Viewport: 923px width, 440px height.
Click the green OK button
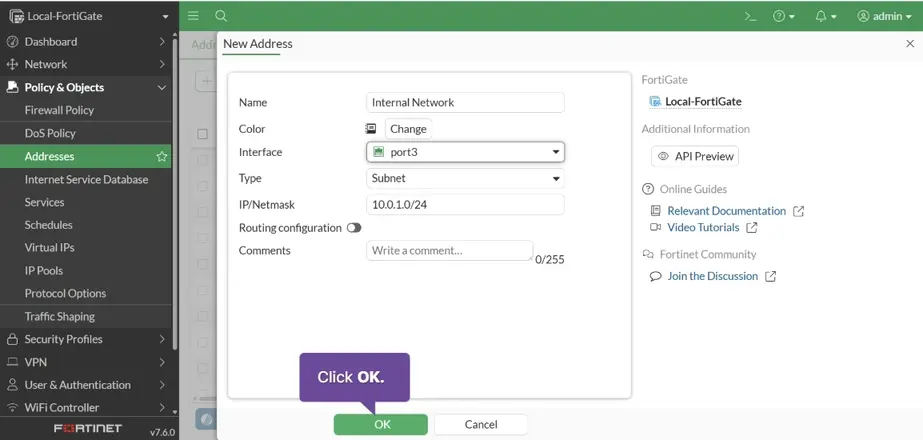[381, 425]
